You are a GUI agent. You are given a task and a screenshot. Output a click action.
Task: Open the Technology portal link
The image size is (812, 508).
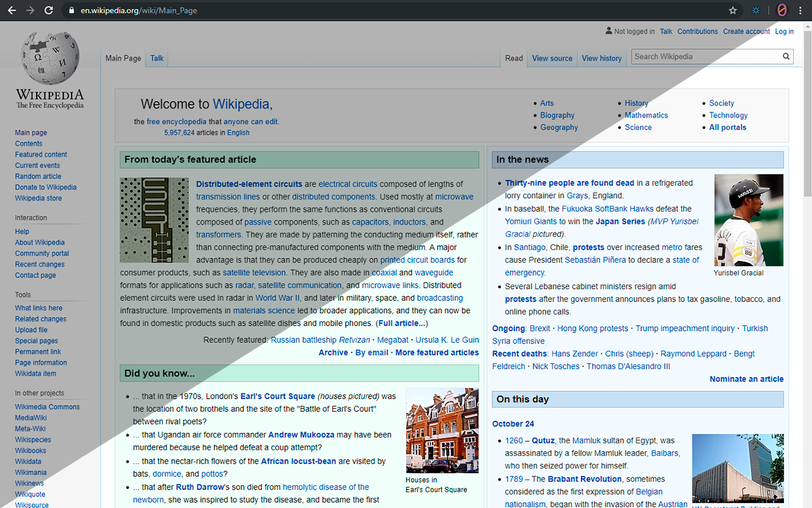(x=728, y=116)
